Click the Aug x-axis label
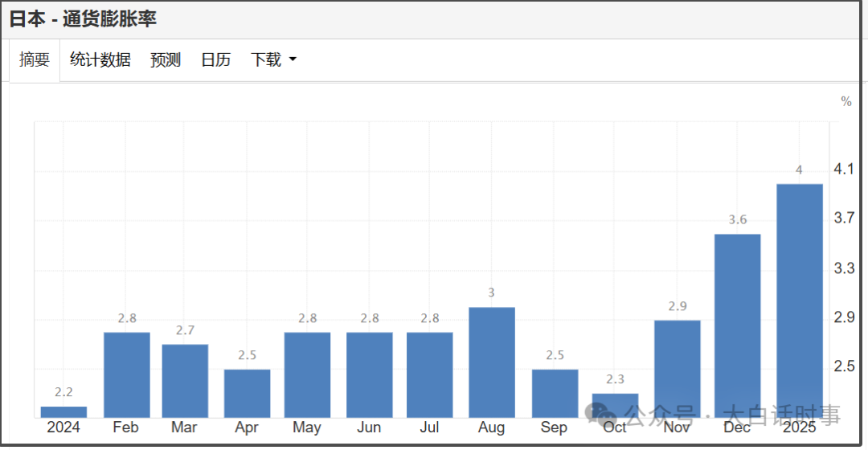This screenshot has width=868, height=450. pyautogui.click(x=492, y=427)
